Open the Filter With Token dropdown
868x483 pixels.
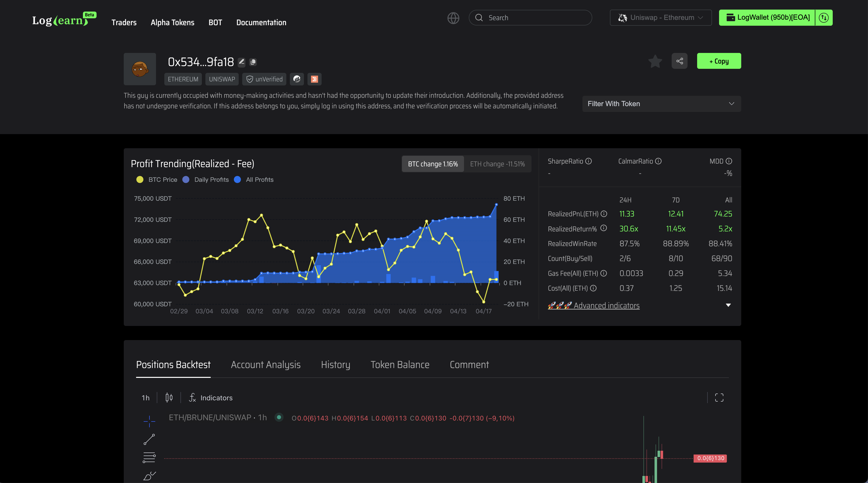tap(661, 104)
